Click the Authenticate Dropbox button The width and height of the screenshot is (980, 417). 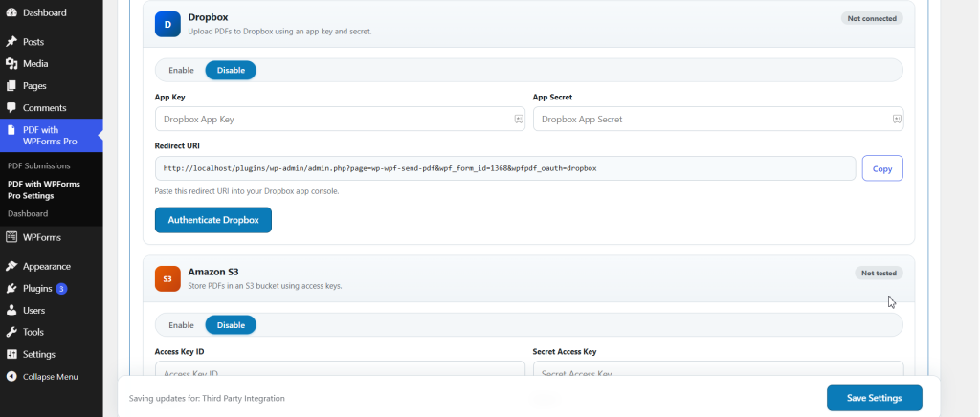click(x=213, y=220)
